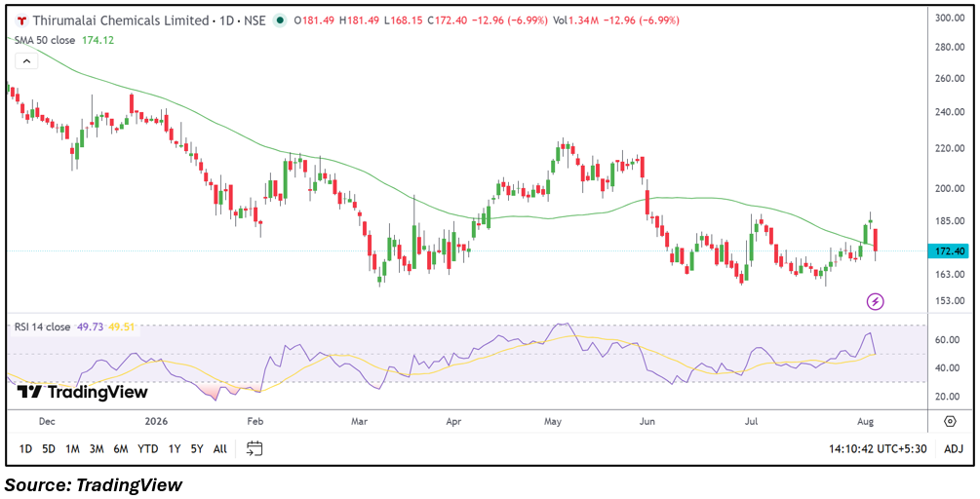Select the 5Y time range

[x=197, y=448]
